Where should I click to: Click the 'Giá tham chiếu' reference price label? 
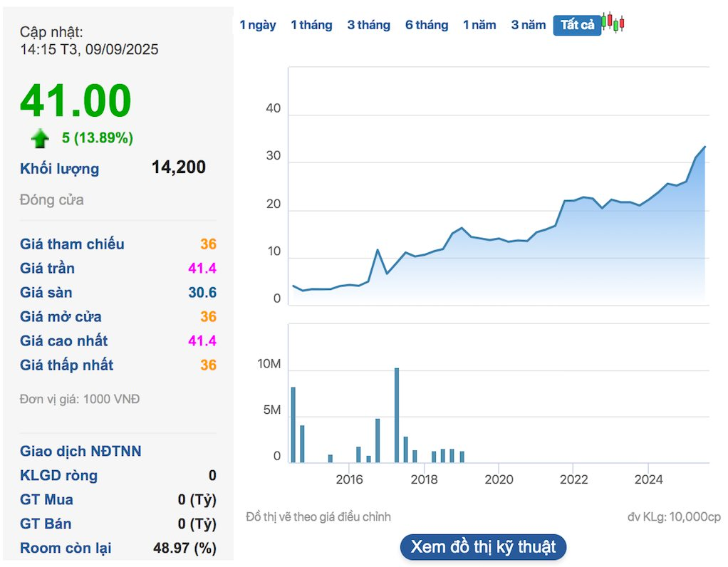coord(72,244)
